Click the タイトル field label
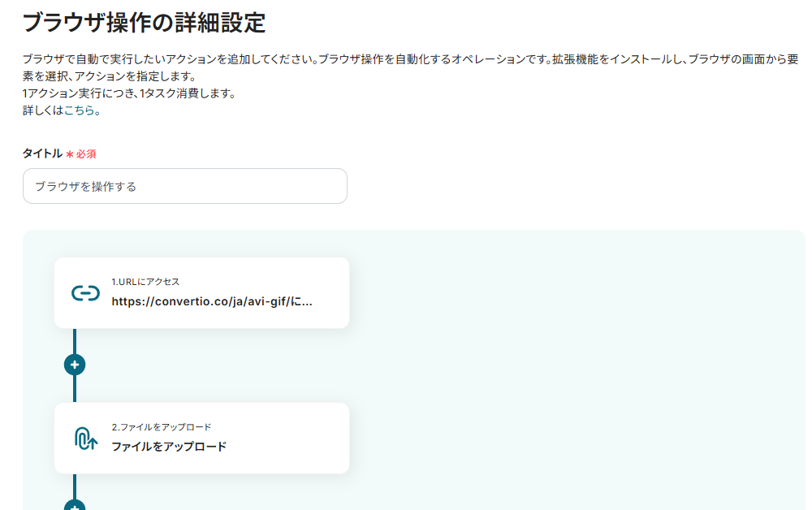 (42, 153)
